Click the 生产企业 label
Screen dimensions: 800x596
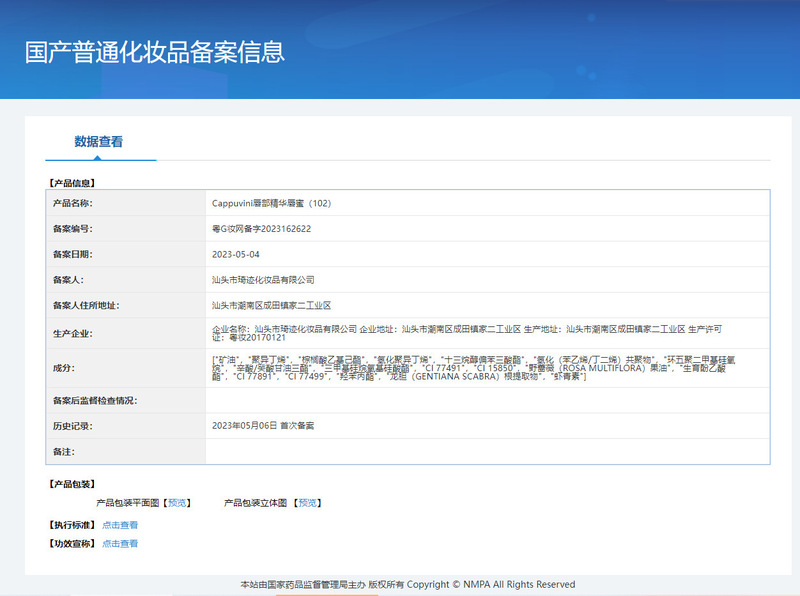tap(72, 333)
